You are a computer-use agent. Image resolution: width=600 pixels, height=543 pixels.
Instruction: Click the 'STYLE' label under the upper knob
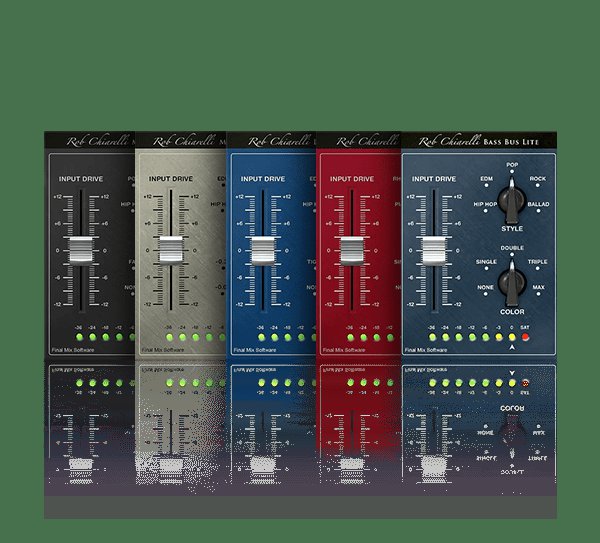coord(512,228)
